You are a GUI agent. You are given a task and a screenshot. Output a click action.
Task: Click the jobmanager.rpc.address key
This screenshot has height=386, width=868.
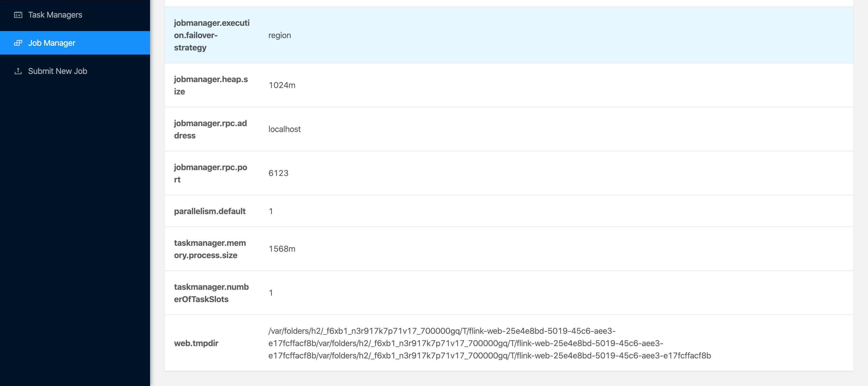210,129
